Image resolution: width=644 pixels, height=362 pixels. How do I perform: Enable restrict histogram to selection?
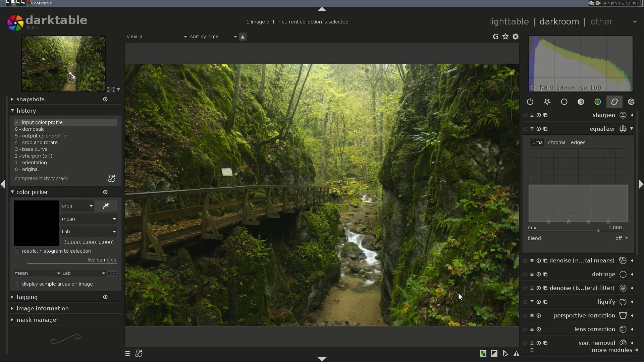17,251
